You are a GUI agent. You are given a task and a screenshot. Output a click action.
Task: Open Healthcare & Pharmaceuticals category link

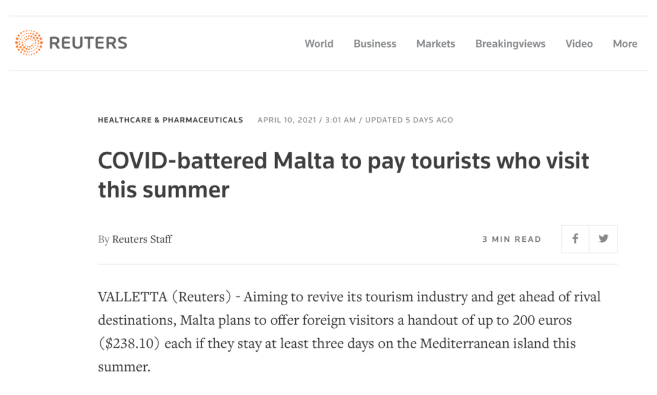point(170,120)
